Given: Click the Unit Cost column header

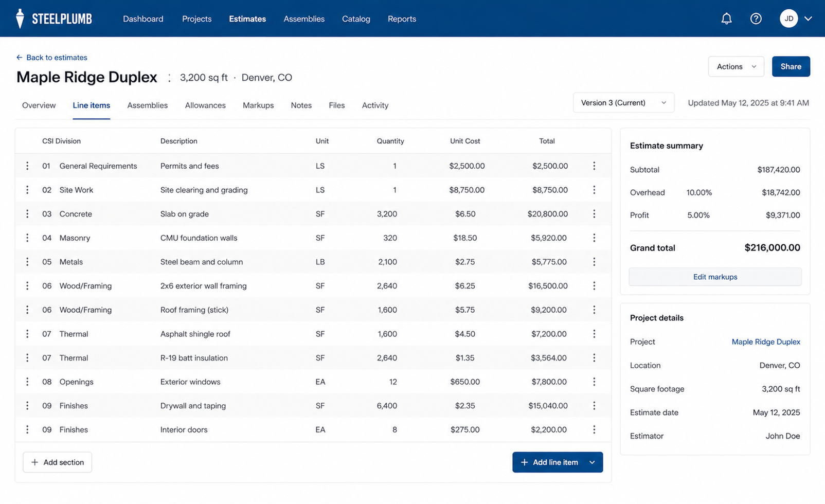Looking at the screenshot, I should tap(465, 141).
